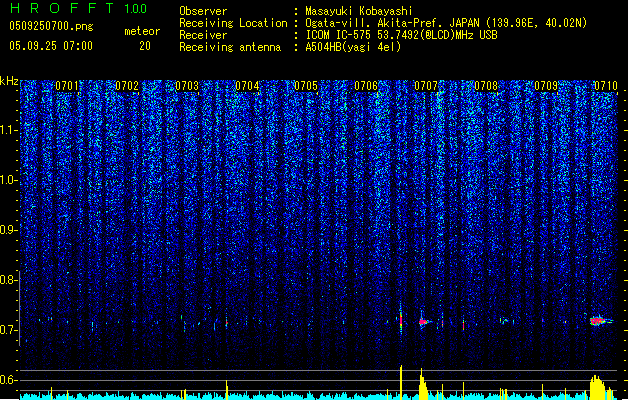The height and width of the screenshot is (400, 629).
Task: Select the file name 0509250700.png
Action: (x=51, y=26)
